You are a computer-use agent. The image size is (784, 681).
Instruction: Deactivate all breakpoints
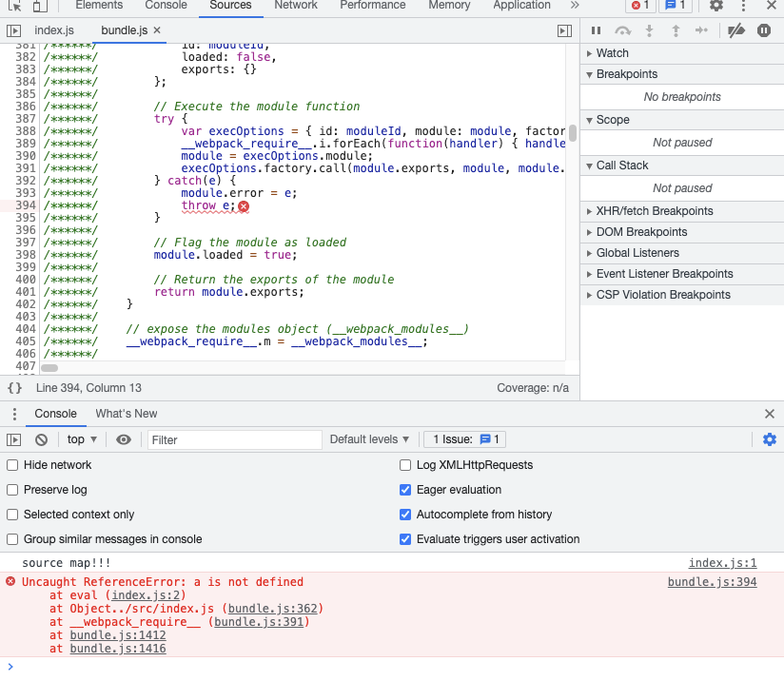click(736, 31)
